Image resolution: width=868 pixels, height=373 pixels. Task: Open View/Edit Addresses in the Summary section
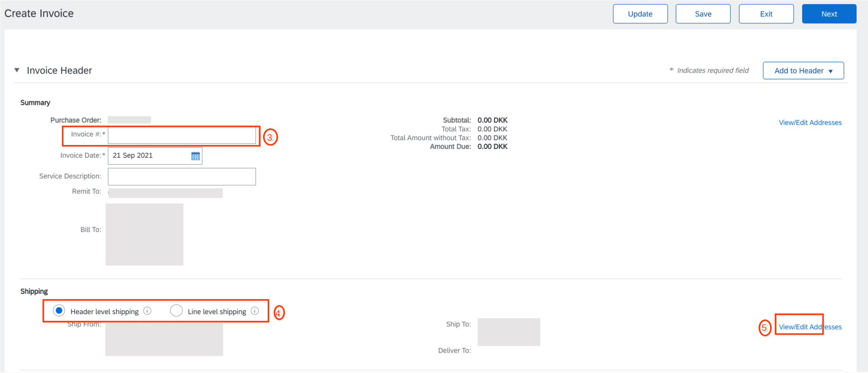coord(810,122)
